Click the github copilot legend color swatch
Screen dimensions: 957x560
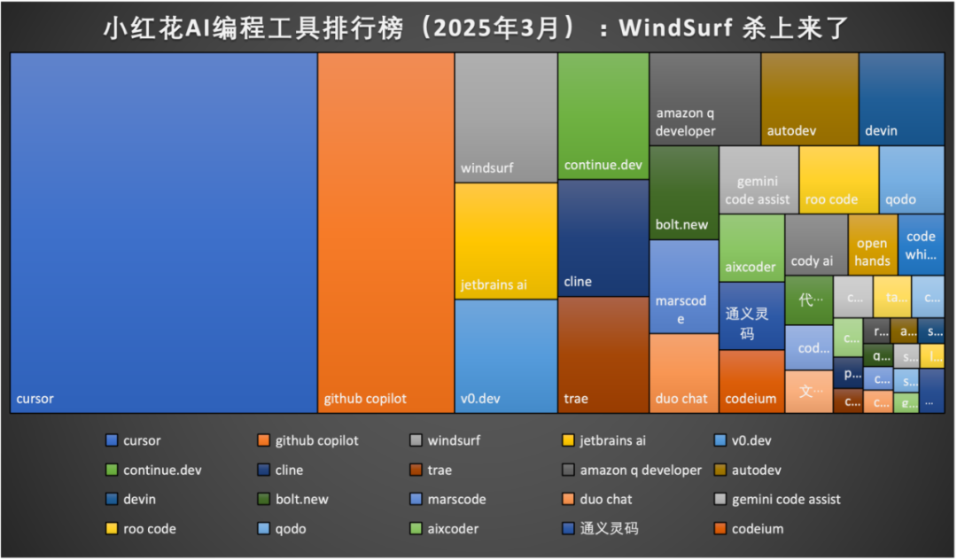[263, 440]
